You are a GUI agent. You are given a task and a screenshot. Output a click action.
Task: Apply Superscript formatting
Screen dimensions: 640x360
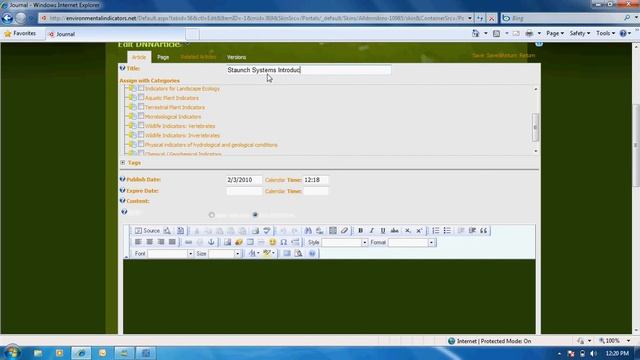point(419,231)
